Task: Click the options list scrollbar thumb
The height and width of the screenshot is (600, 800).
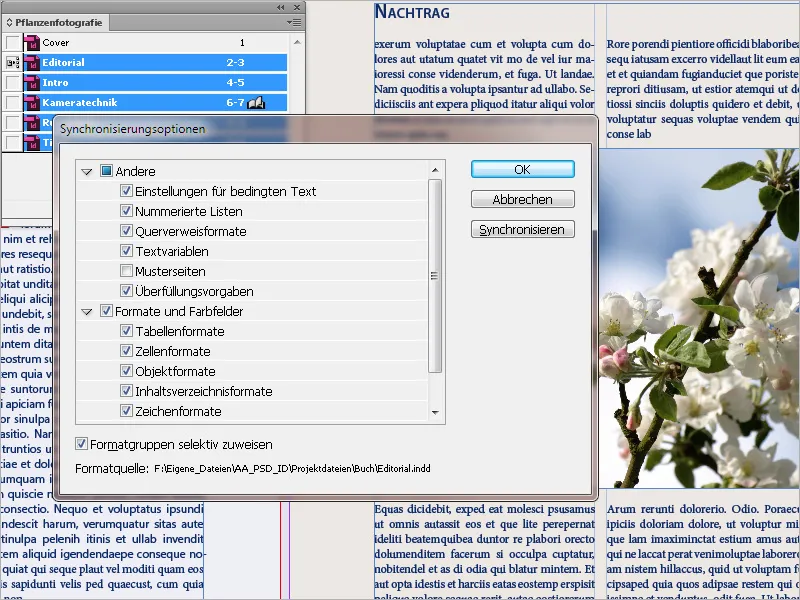Action: 435,276
